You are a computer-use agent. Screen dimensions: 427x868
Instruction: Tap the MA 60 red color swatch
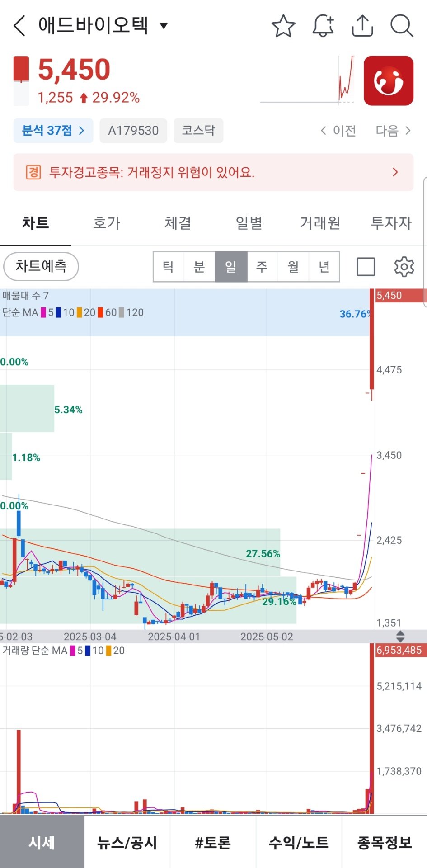tap(101, 312)
